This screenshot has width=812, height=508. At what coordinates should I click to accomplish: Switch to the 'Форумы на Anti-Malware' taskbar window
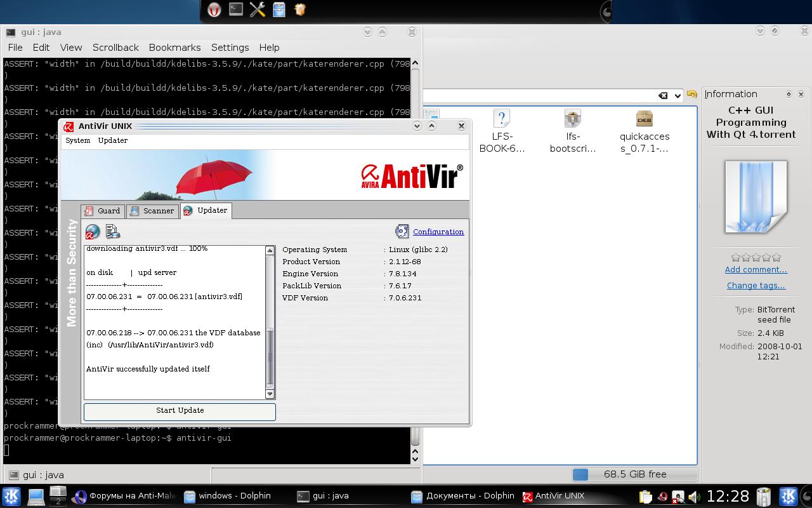pos(124,496)
